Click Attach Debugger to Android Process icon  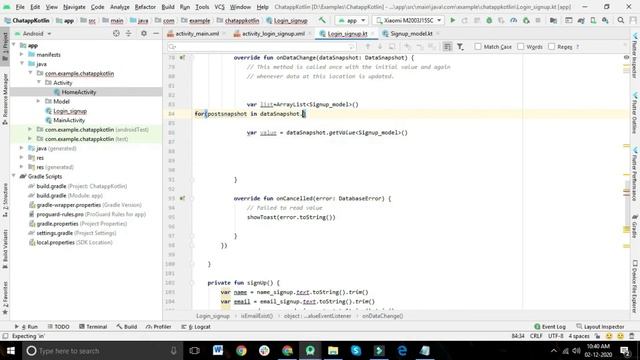click(x=526, y=20)
